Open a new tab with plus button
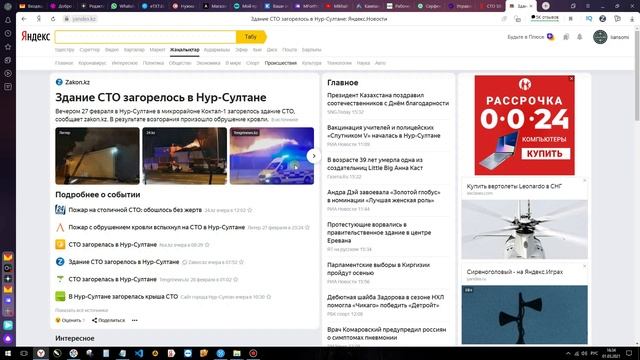This screenshot has height=360, width=640. click(x=545, y=6)
